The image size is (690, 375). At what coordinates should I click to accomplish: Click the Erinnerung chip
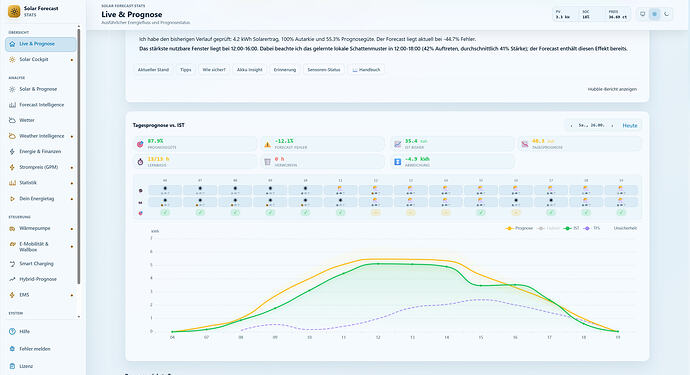[285, 70]
